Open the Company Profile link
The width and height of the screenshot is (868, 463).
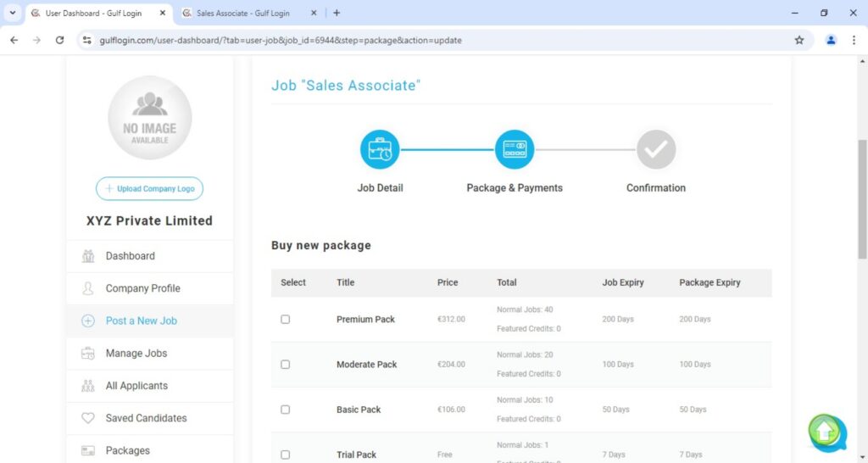pos(142,288)
